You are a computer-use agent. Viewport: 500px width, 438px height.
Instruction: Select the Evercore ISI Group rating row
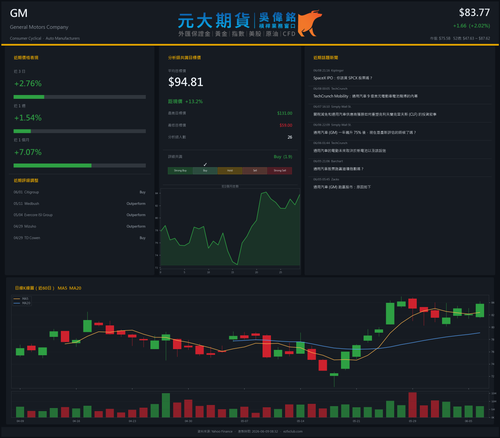[x=80, y=215]
